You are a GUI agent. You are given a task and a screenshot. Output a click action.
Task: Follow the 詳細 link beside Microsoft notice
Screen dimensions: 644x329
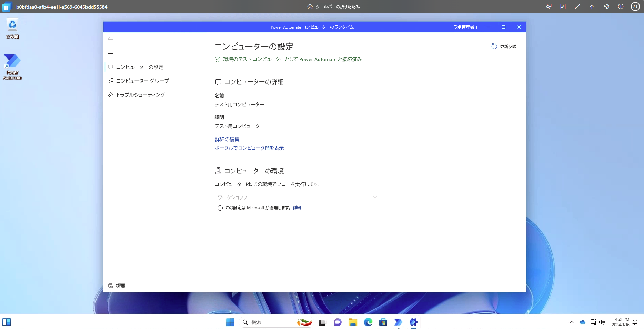pos(297,207)
